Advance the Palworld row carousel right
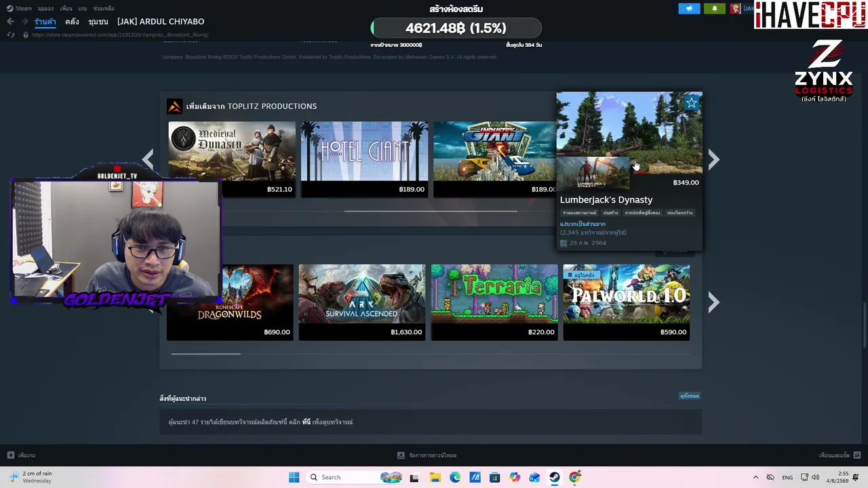Image resolution: width=868 pixels, height=488 pixels. (713, 302)
